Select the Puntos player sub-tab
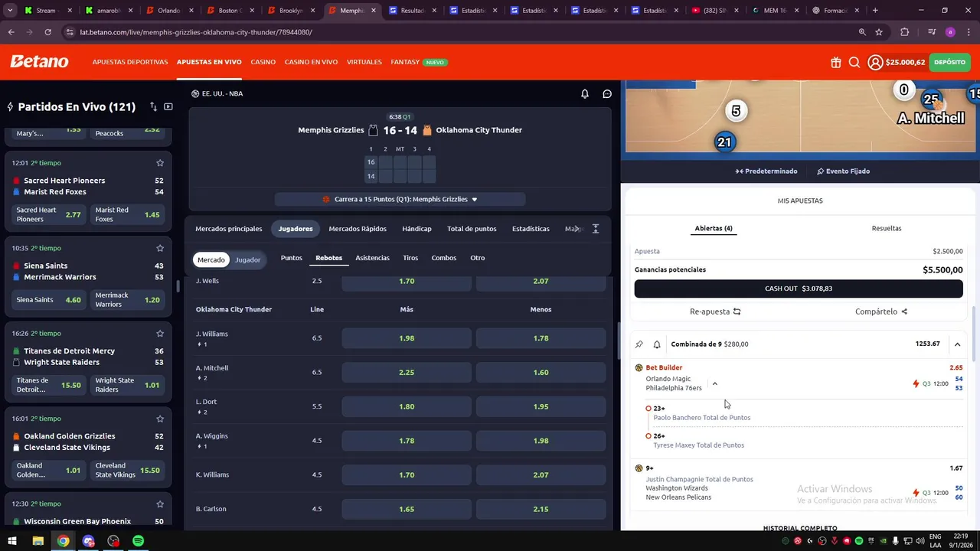 [292, 258]
